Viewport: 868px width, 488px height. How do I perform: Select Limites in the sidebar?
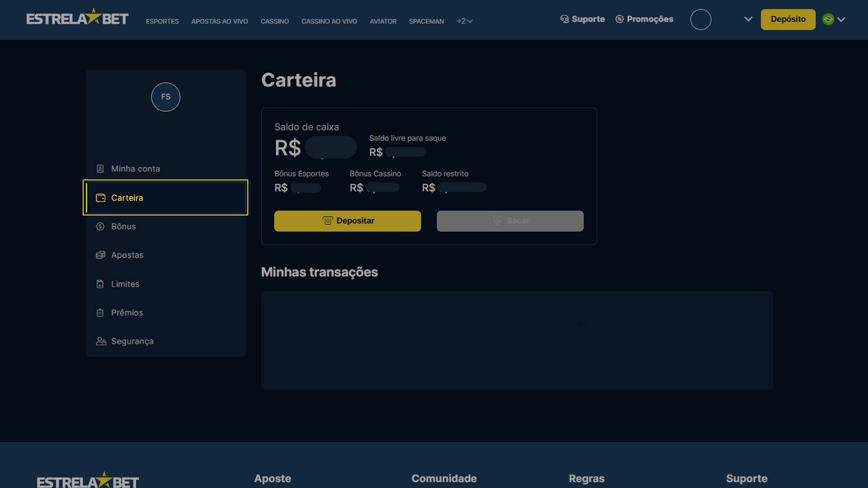[x=165, y=284]
